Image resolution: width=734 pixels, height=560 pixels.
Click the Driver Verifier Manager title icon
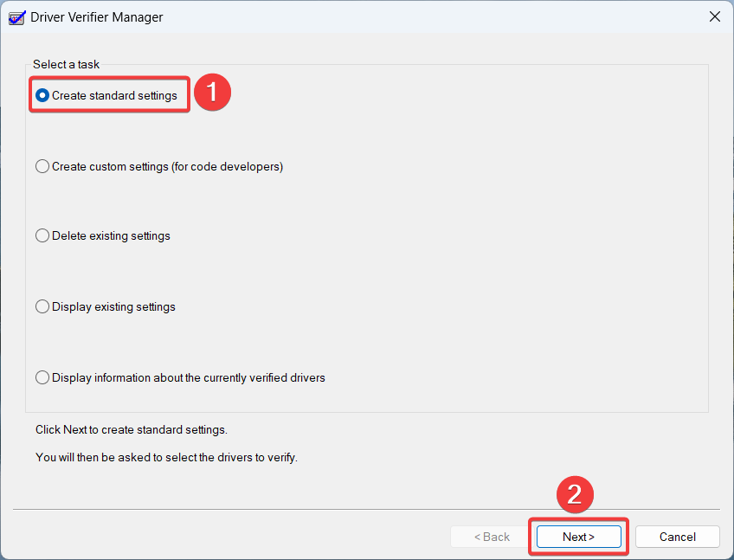tap(16, 18)
